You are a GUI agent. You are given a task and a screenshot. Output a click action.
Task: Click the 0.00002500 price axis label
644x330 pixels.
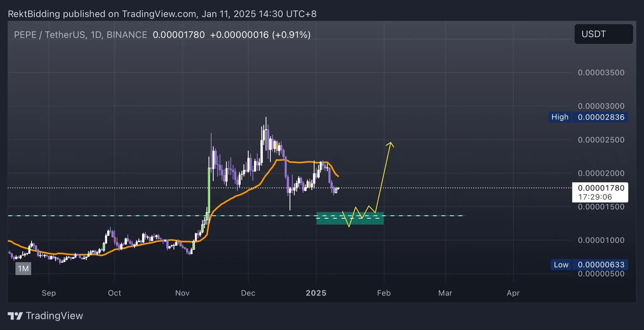[x=601, y=140]
